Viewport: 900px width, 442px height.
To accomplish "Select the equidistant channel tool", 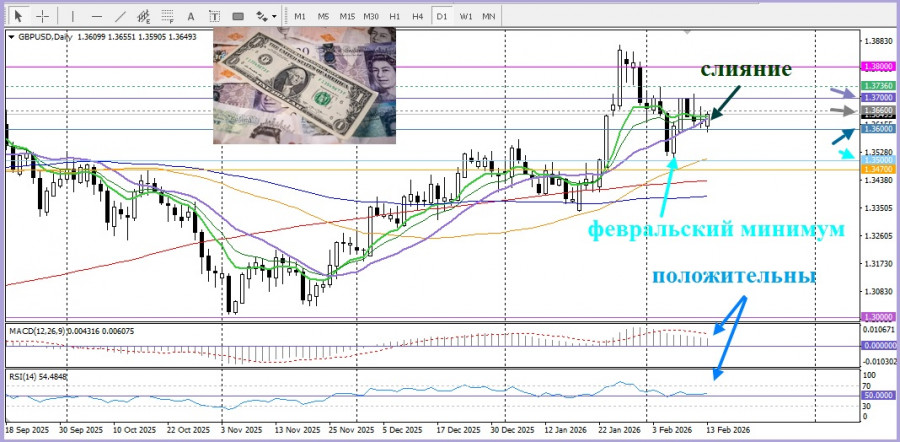I will 144,16.
